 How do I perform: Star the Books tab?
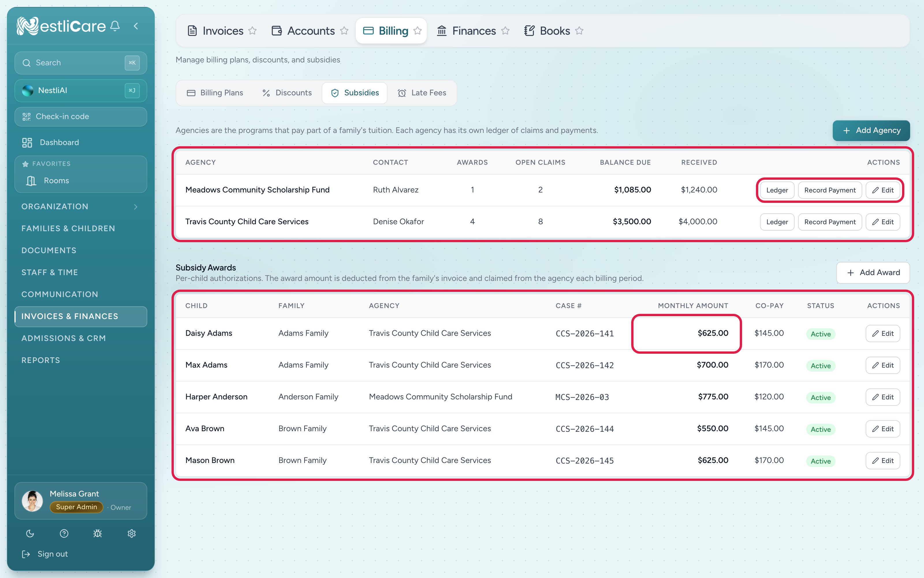pos(579,31)
